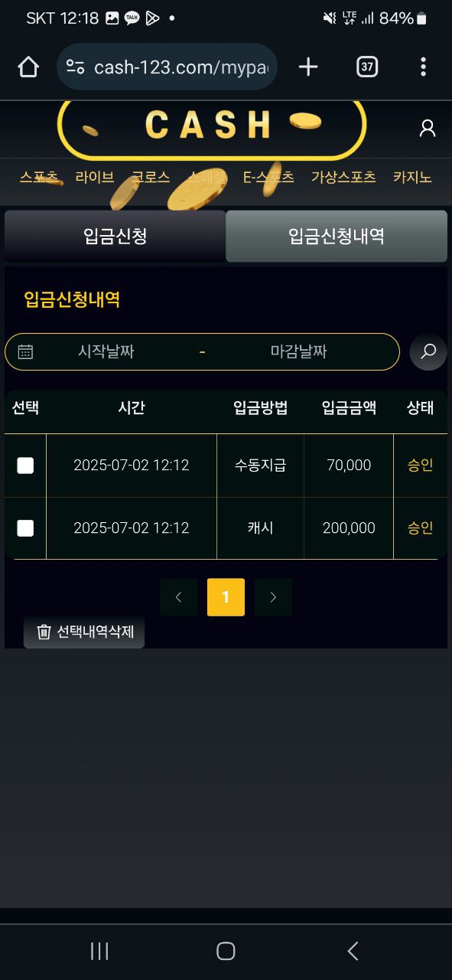Image resolution: width=452 pixels, height=980 pixels.
Task: Open the 가상스포츠 menu item
Action: pos(343,177)
